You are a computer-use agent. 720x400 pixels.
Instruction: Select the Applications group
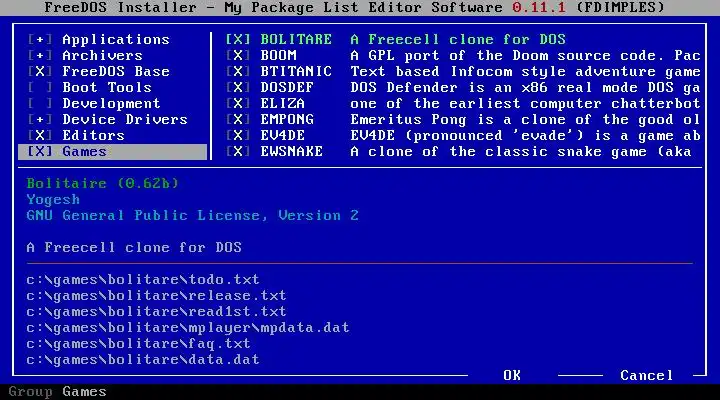116,39
